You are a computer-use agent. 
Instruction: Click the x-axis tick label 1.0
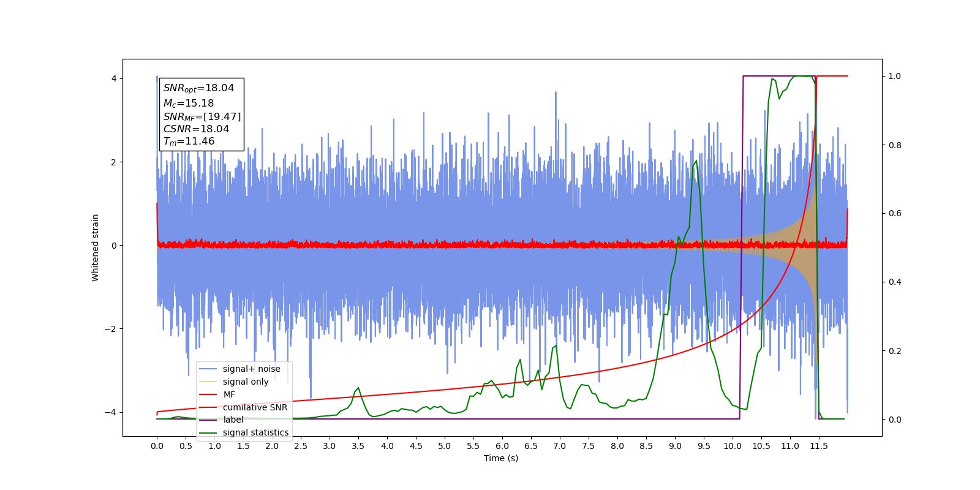click(214, 446)
